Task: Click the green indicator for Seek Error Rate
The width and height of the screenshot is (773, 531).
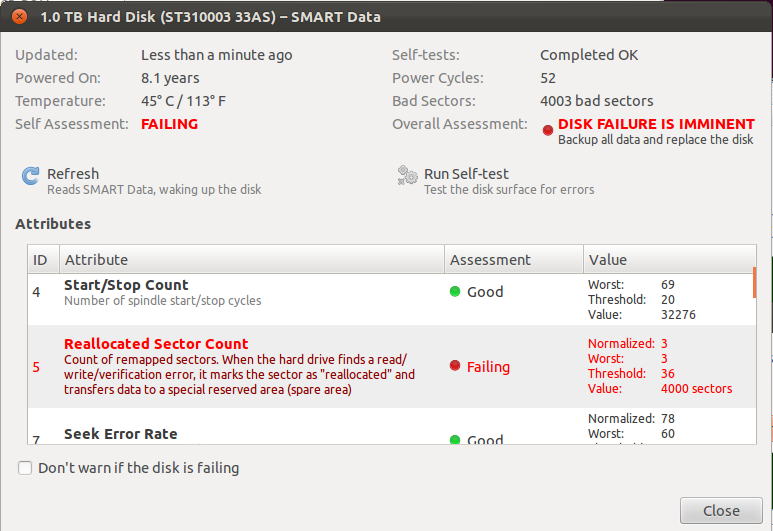Action: pos(454,439)
